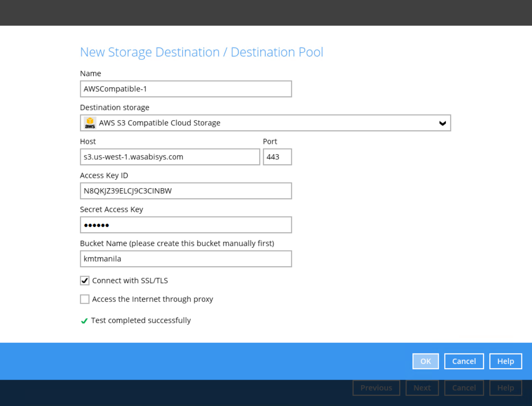Image resolution: width=532 pixels, height=406 pixels.
Task: Click the dimmed Help button in bottom dark bar
Action: [x=505, y=388]
